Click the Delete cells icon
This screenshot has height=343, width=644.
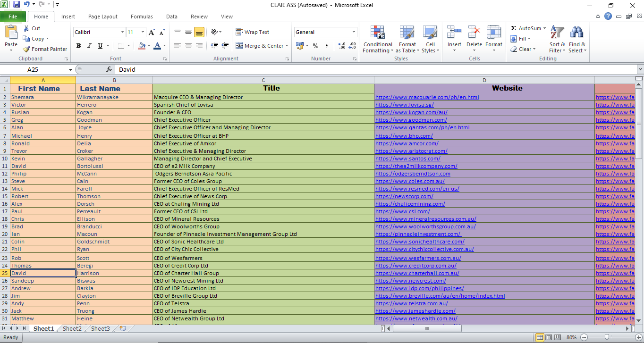coord(474,32)
